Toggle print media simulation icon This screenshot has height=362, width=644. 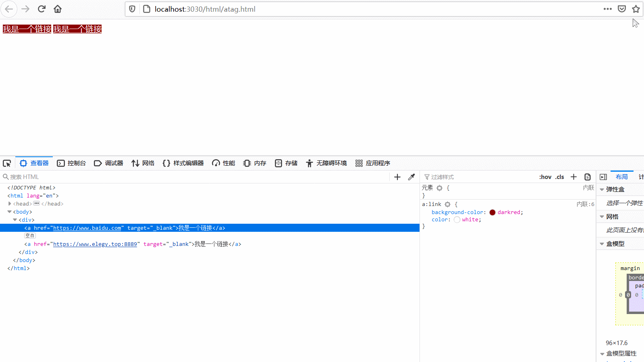(588, 177)
